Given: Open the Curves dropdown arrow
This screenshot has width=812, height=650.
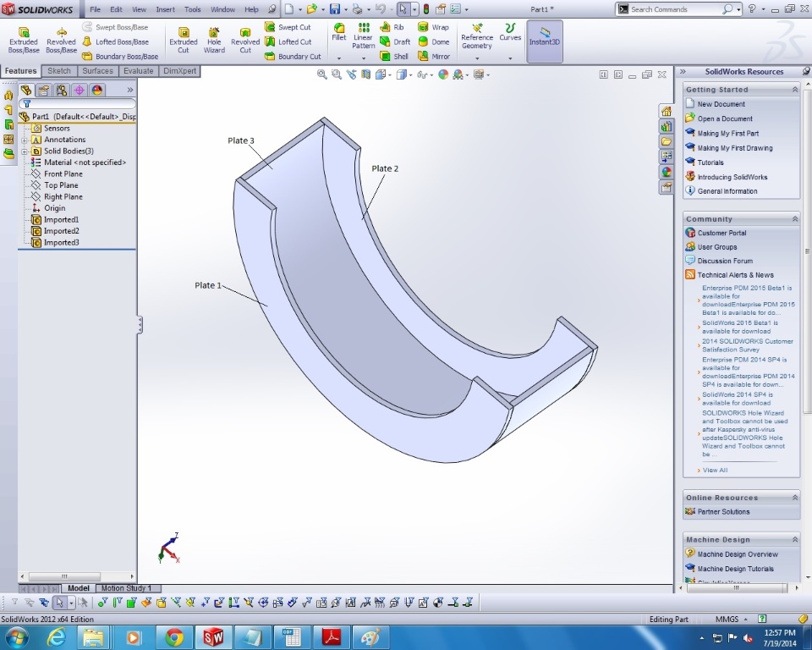Looking at the screenshot, I should point(510,58).
